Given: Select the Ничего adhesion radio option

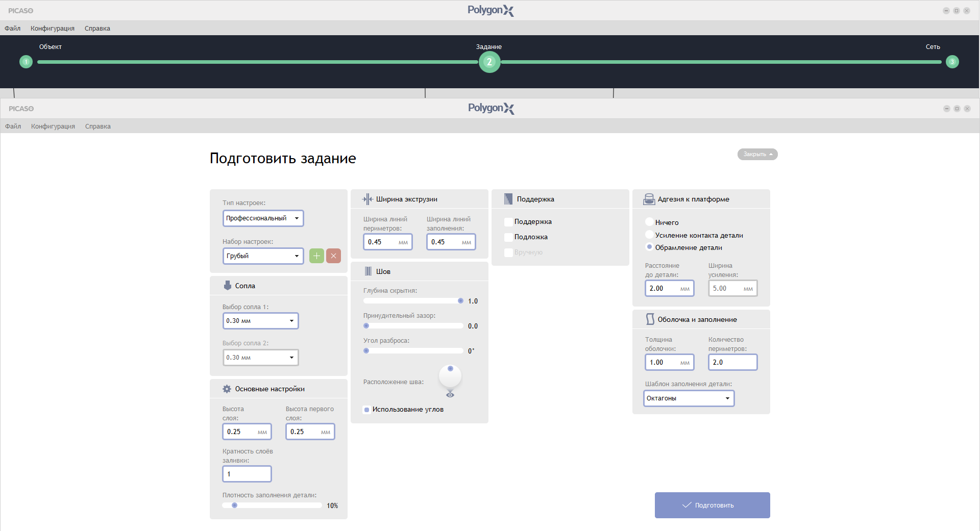Looking at the screenshot, I should 649,222.
